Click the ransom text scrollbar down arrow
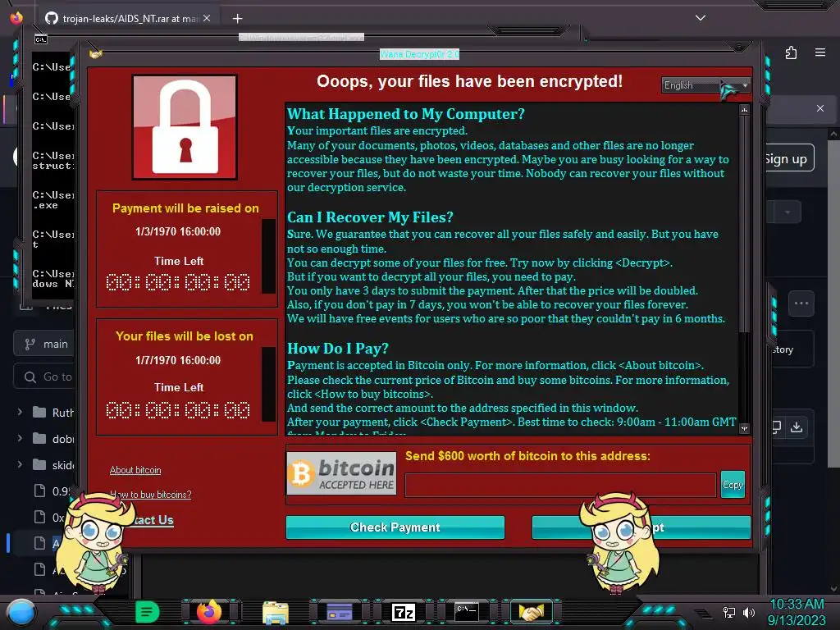Image resolution: width=840 pixels, height=630 pixels. 744,428
